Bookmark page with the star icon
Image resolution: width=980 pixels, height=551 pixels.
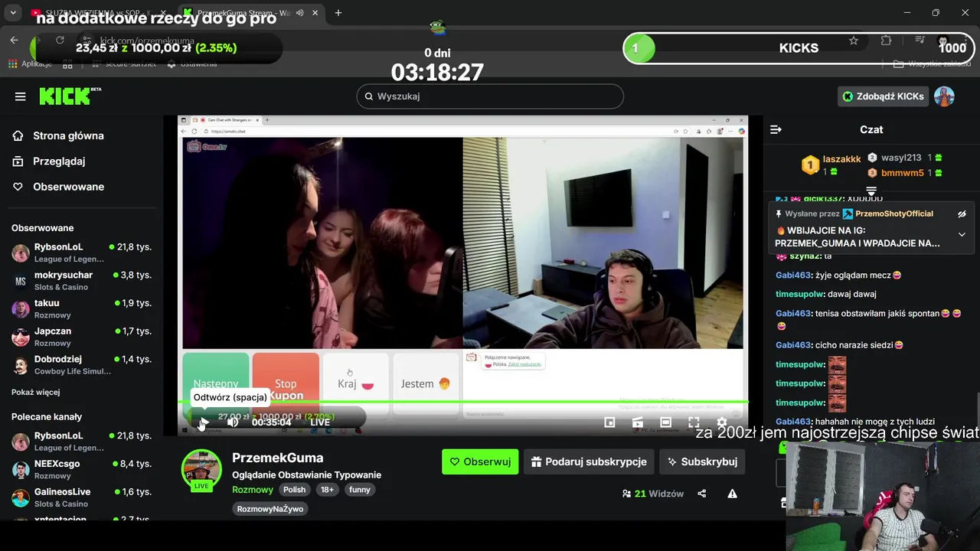point(854,41)
